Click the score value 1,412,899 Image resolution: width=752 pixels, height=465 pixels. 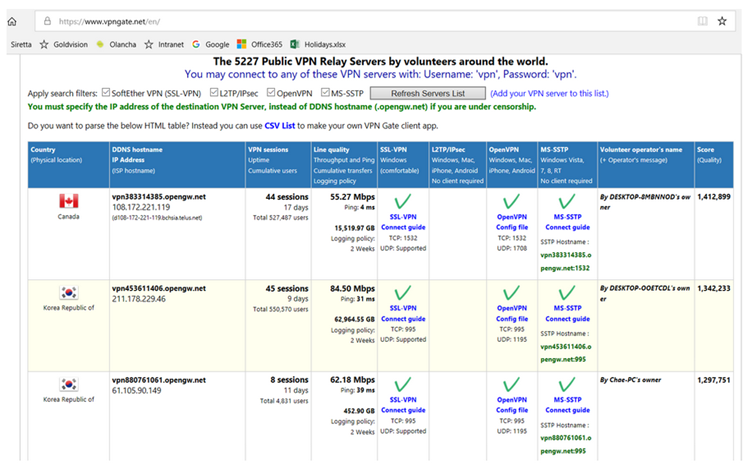(x=714, y=197)
